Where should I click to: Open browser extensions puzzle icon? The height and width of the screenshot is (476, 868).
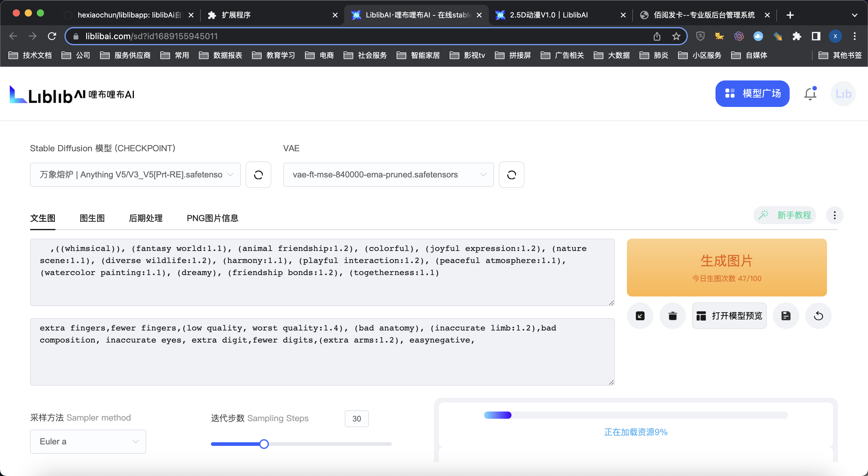797,36
